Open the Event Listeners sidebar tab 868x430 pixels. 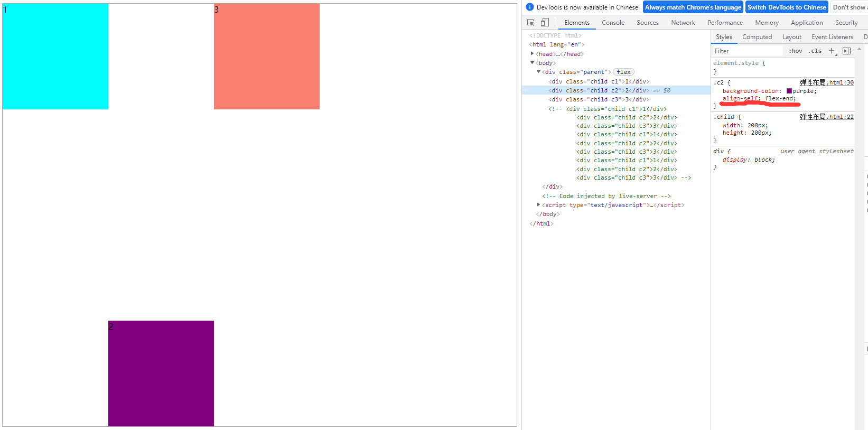(x=832, y=37)
